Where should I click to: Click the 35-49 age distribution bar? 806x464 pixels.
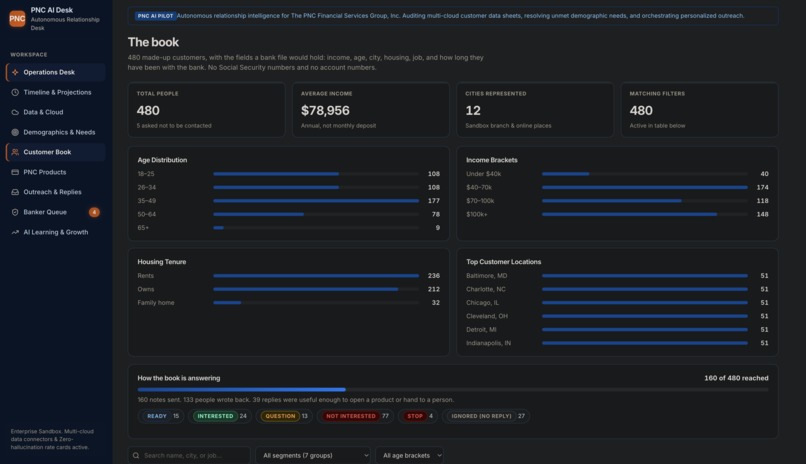coord(316,201)
